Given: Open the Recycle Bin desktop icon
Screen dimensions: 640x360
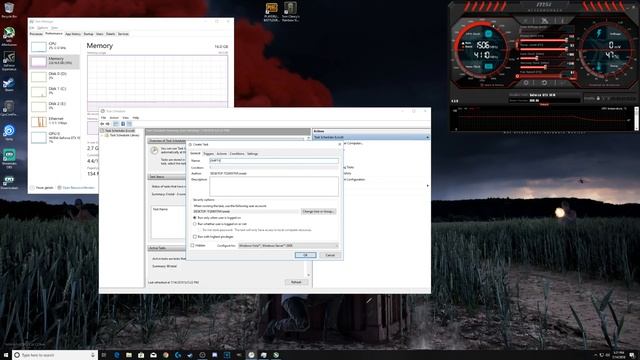Looking at the screenshot, I should point(9,10).
